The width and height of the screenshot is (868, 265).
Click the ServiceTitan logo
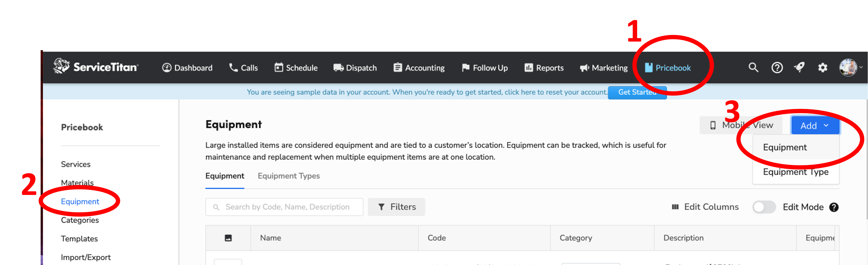point(96,66)
